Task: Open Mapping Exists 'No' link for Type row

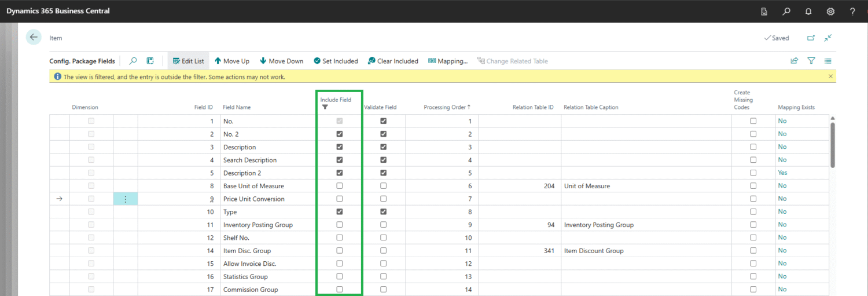Action: (782, 211)
